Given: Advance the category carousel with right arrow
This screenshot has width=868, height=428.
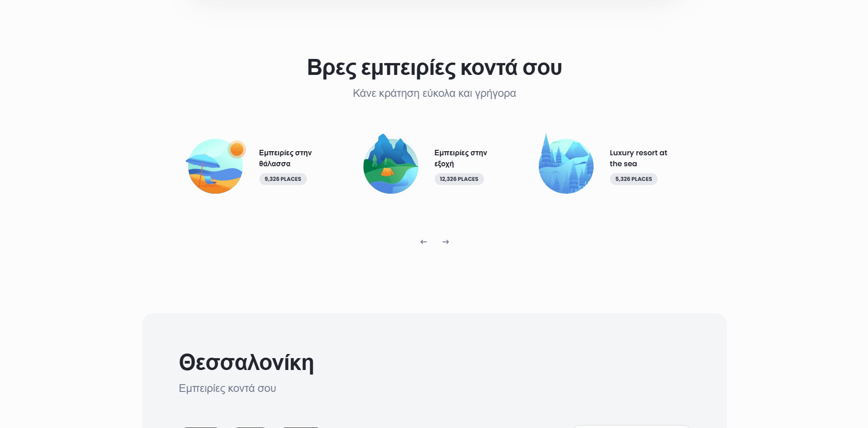Looking at the screenshot, I should click(446, 242).
